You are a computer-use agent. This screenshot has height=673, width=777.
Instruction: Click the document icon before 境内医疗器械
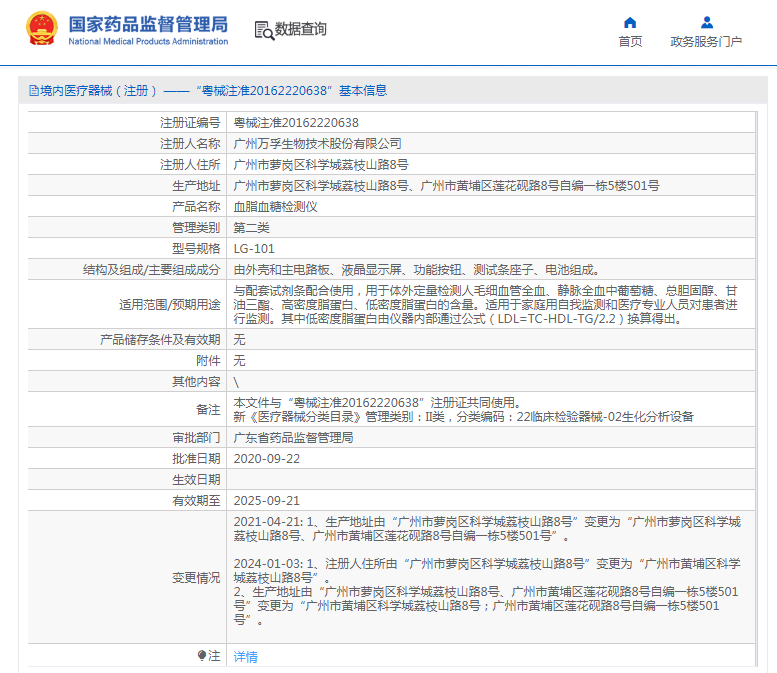34,91
